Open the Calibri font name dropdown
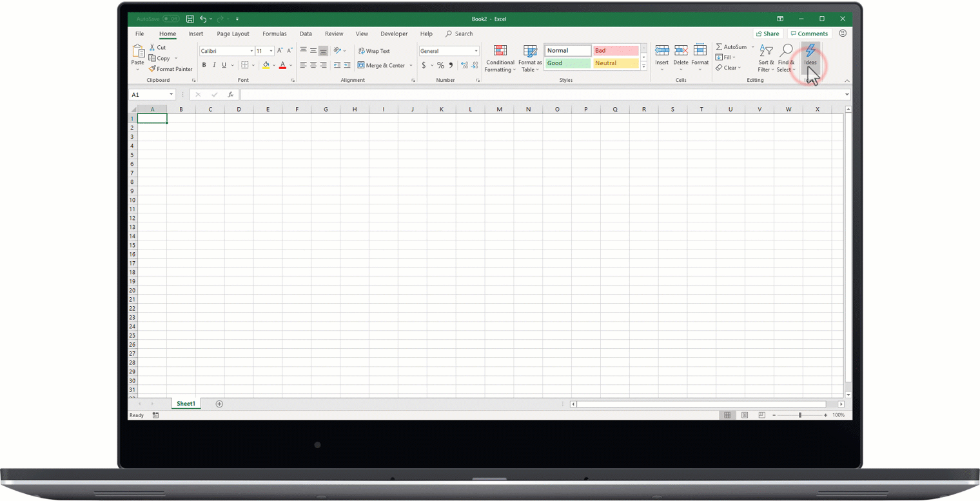Screen dimensions: 980x501 coord(251,51)
